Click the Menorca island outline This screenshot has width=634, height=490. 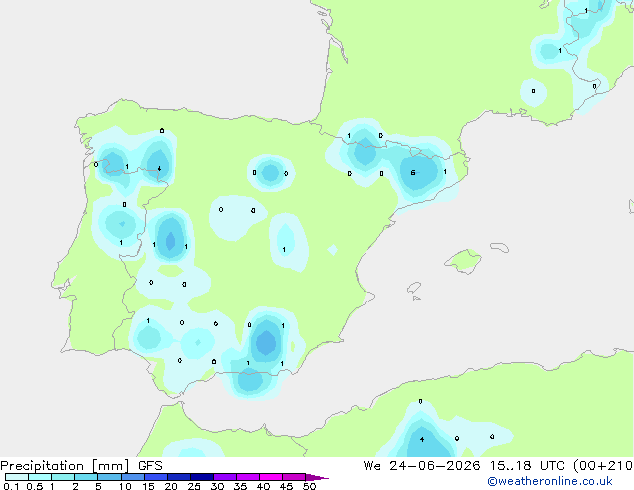coord(500,247)
